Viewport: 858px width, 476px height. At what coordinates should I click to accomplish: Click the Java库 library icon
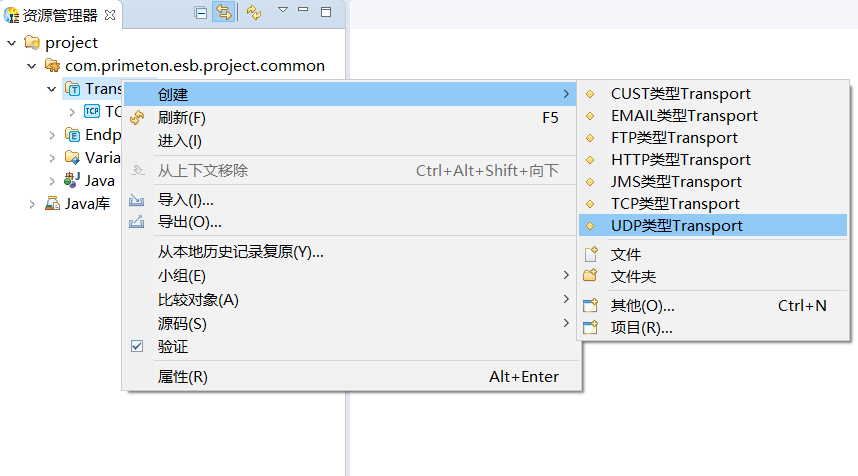(x=53, y=203)
